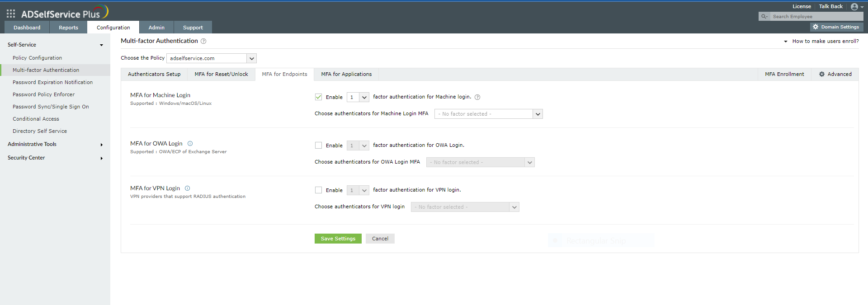Open the Talk Back link

831,6
